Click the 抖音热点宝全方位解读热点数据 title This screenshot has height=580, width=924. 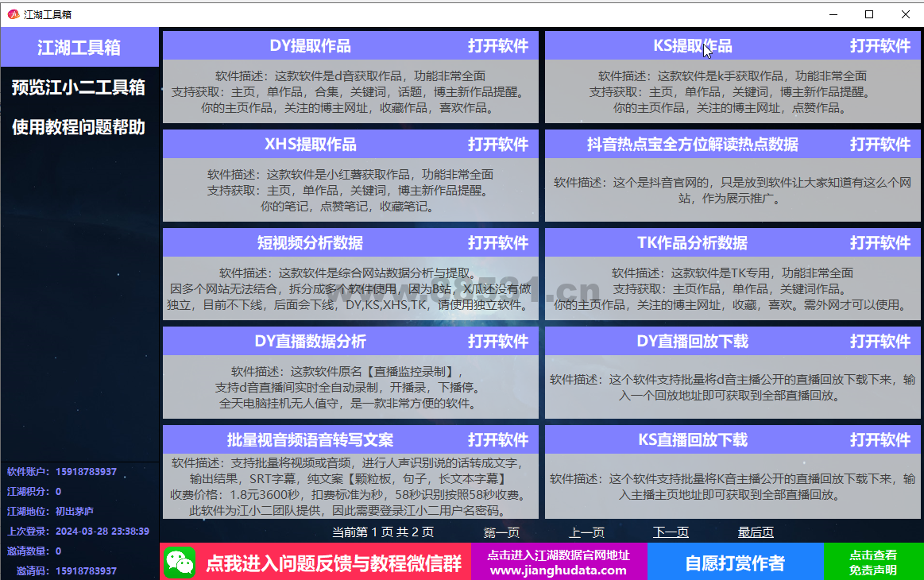[x=693, y=145]
